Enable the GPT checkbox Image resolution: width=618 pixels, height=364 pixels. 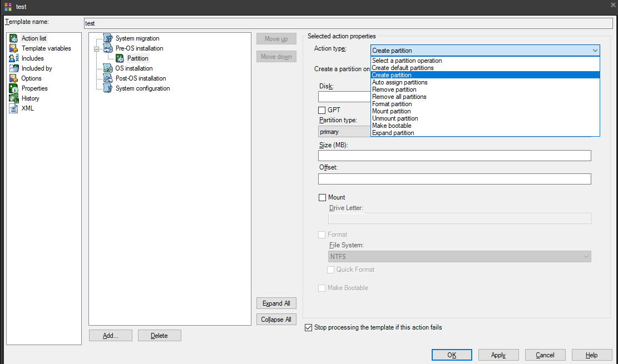322,110
